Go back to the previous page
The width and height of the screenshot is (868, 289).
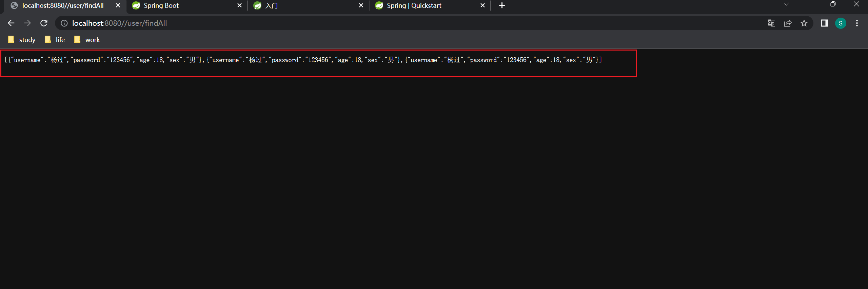[11, 23]
